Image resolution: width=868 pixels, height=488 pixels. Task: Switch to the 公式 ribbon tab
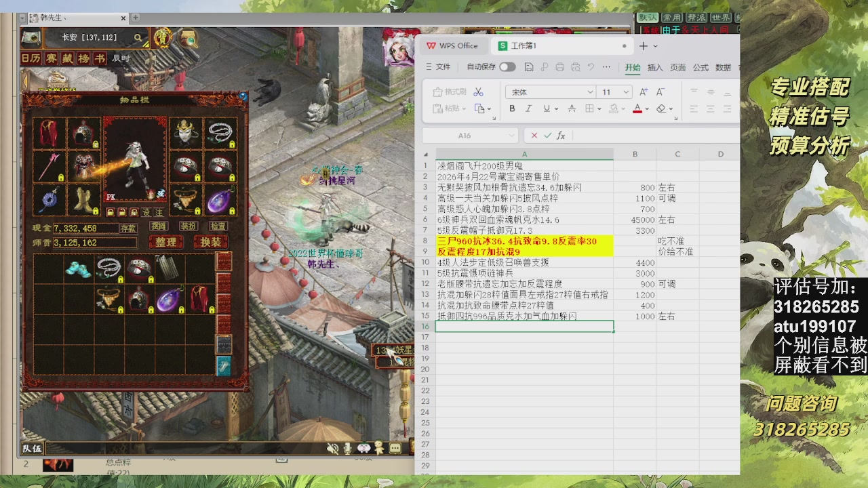tap(701, 68)
